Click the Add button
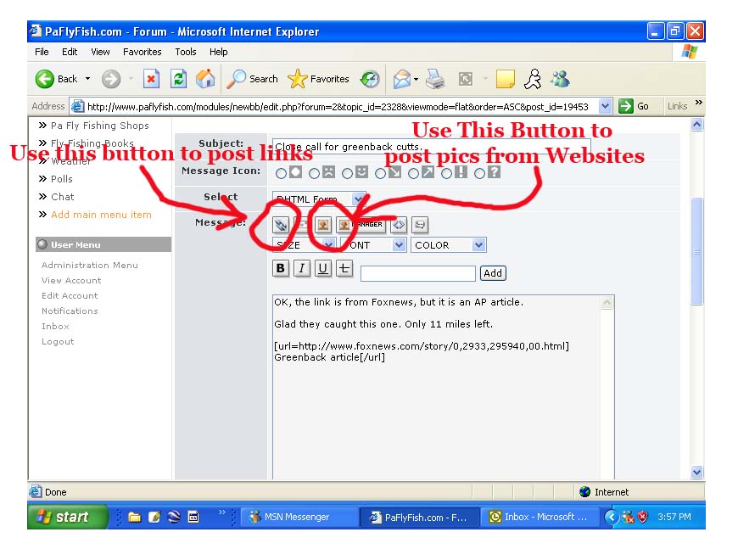 coord(493,273)
